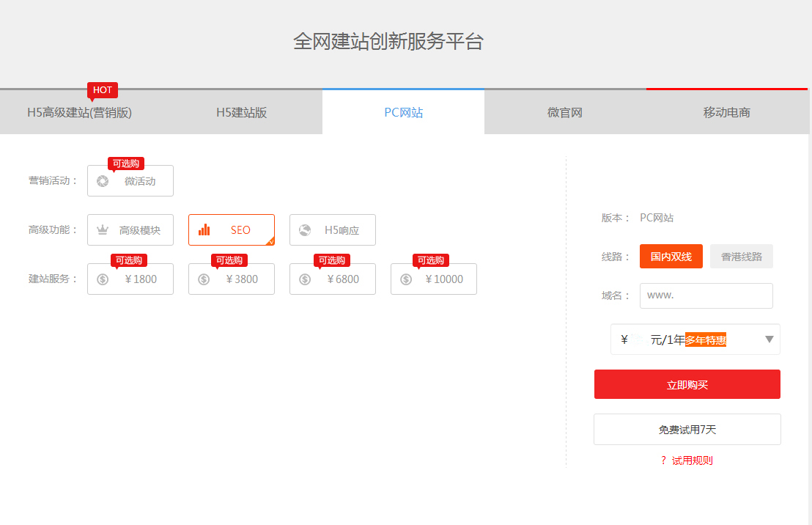Click the bar chart SEO icon
Viewport: 812px width, 525px height.
point(204,230)
